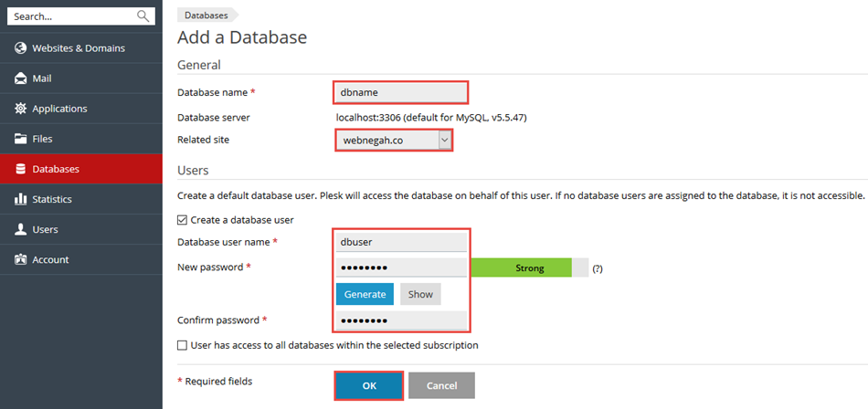Expand the Related site dropdown
868x409 pixels.
[445, 140]
